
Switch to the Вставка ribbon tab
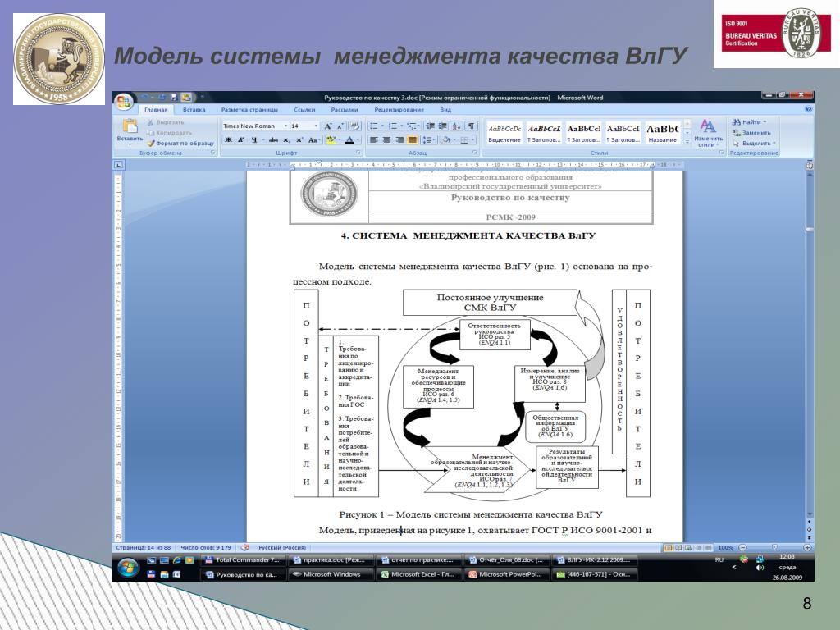point(194,109)
